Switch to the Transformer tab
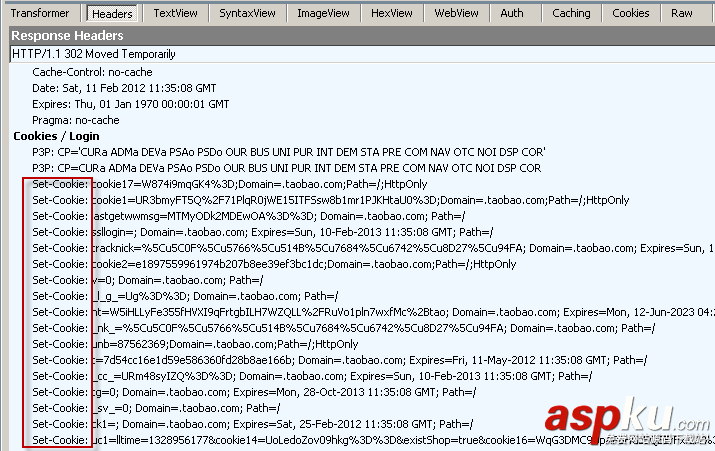This screenshot has height=451, width=715. pos(40,13)
